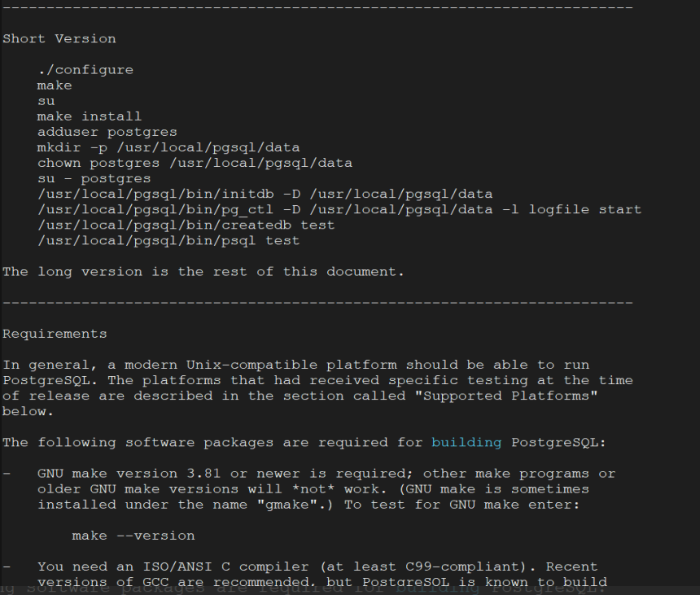Click "The long version is the rest" sentence
700x595 pixels.
(203, 272)
